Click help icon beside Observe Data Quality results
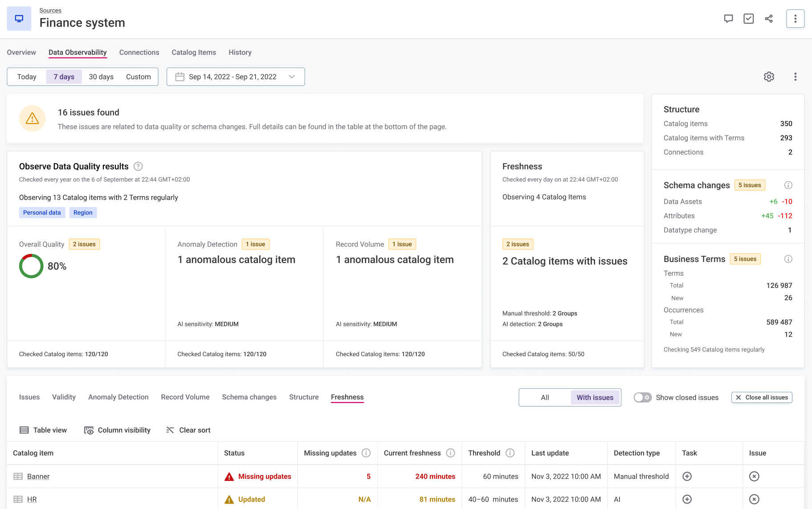Viewport: 812px width, 509px height. 138,166
